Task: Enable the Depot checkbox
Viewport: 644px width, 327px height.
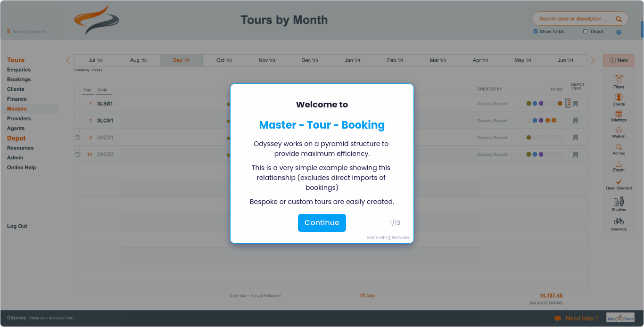Action: pos(586,32)
